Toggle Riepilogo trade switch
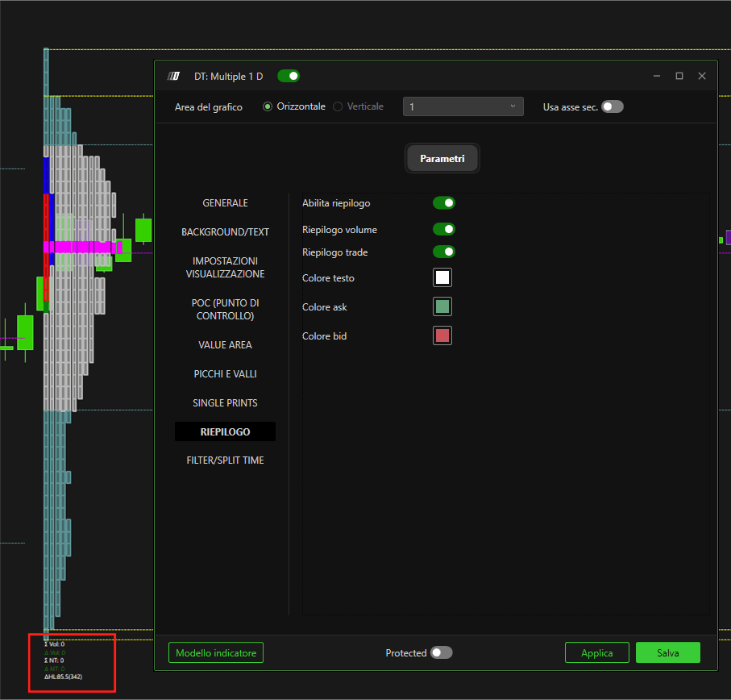The image size is (731, 700). click(444, 252)
